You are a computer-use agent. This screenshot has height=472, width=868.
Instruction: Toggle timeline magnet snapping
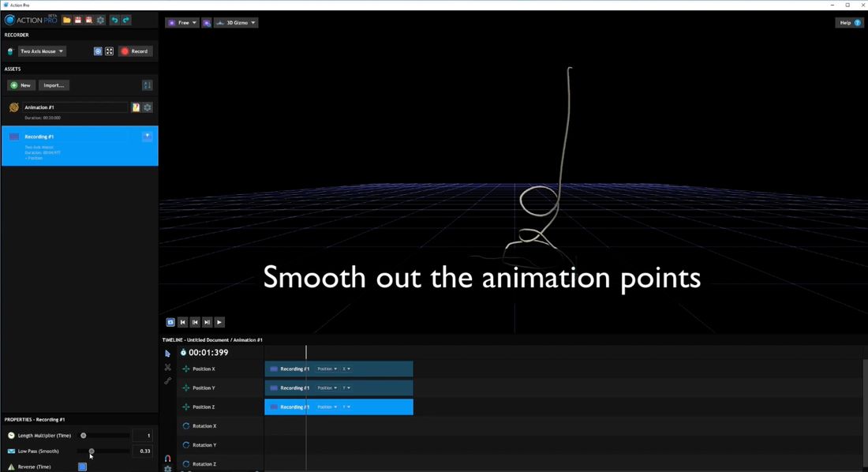click(x=168, y=458)
